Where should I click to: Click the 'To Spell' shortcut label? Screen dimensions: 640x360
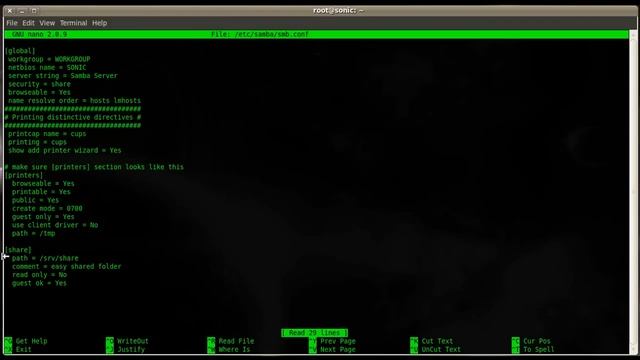[539, 349]
